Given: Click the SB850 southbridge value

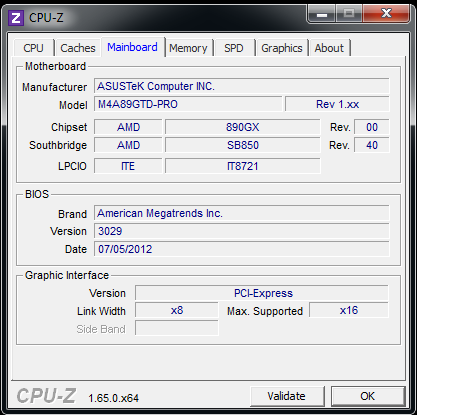Looking at the screenshot, I should [243, 145].
